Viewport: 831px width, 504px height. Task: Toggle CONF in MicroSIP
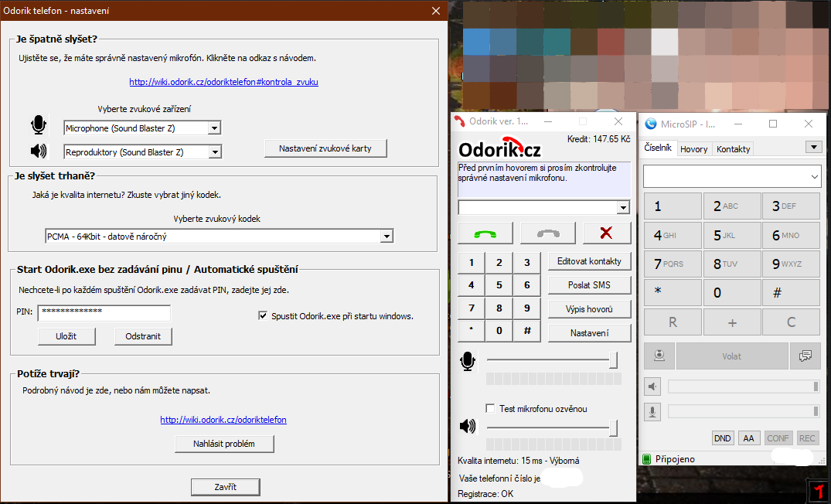pyautogui.click(x=778, y=438)
